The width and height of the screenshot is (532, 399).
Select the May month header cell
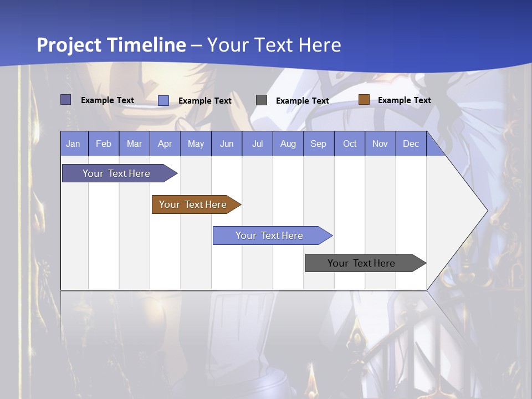(x=196, y=144)
